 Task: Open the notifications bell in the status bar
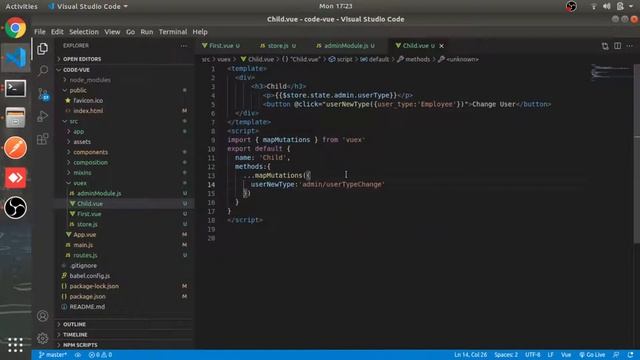(631, 355)
